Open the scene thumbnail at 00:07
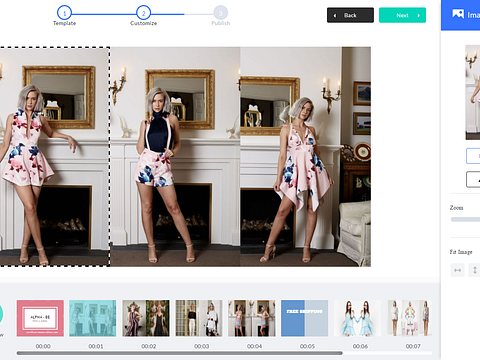Image resolution: width=480 pixels, height=360 pixels. [409, 318]
